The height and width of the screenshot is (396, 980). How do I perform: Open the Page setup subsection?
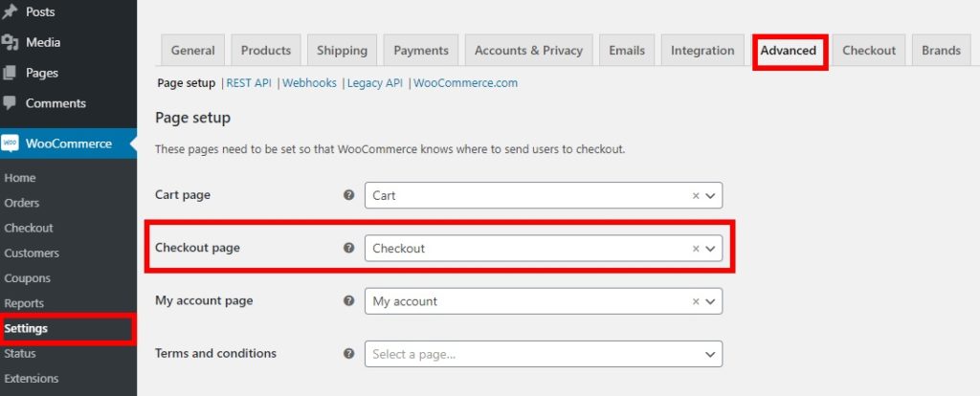[x=187, y=83]
